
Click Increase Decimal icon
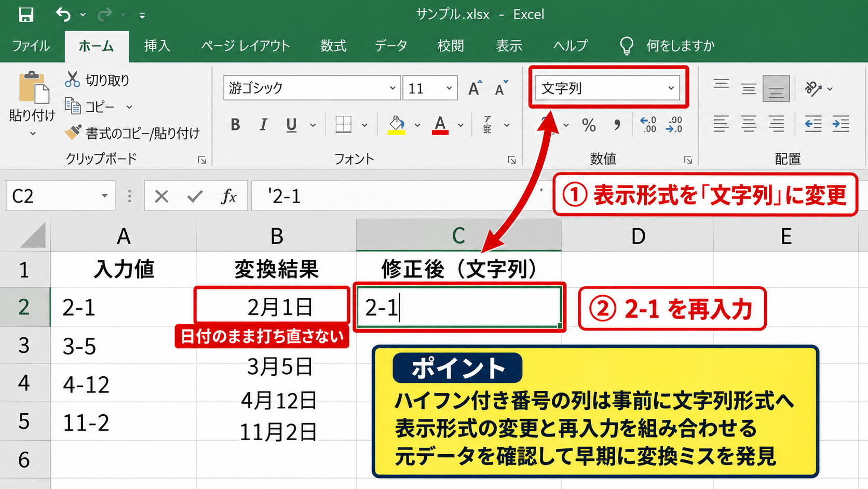(x=648, y=125)
